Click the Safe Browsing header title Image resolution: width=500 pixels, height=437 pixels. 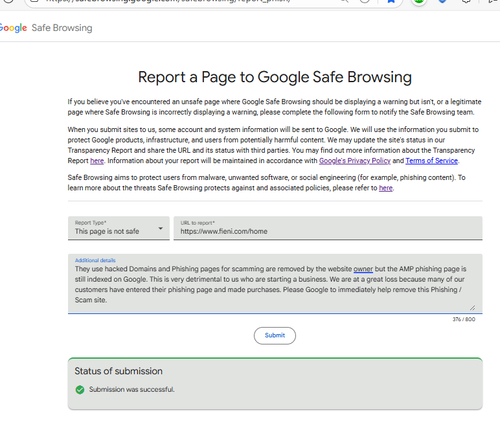[62, 28]
